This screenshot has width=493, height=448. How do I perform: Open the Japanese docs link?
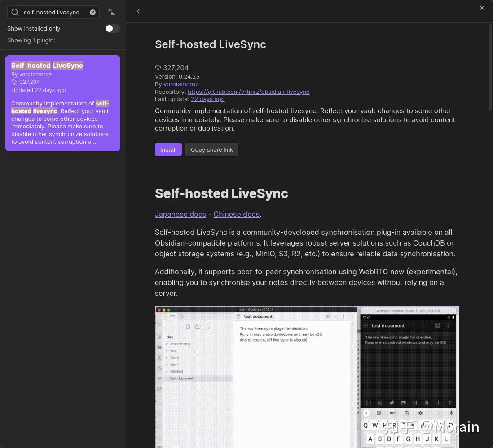[180, 214]
